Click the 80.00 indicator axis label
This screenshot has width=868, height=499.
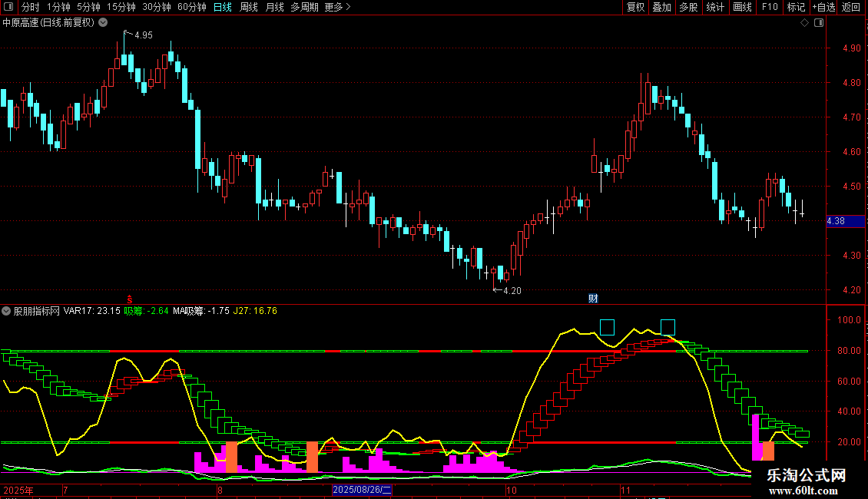[x=849, y=351]
